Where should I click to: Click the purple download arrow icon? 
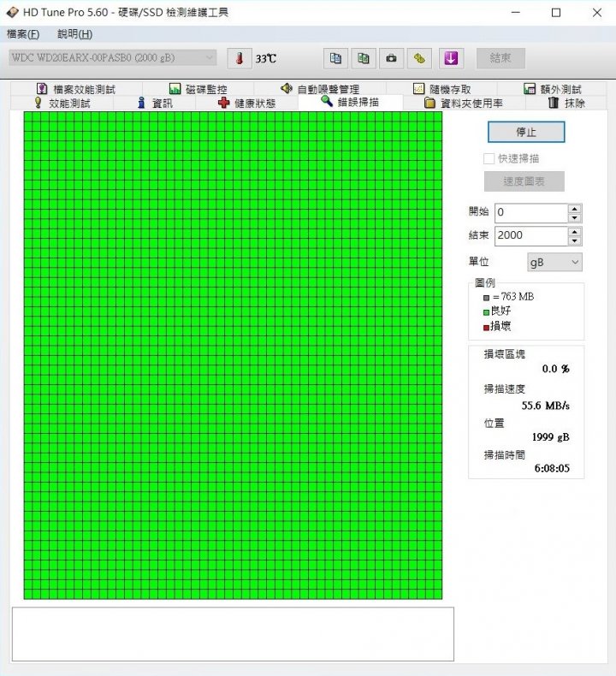coord(452,58)
